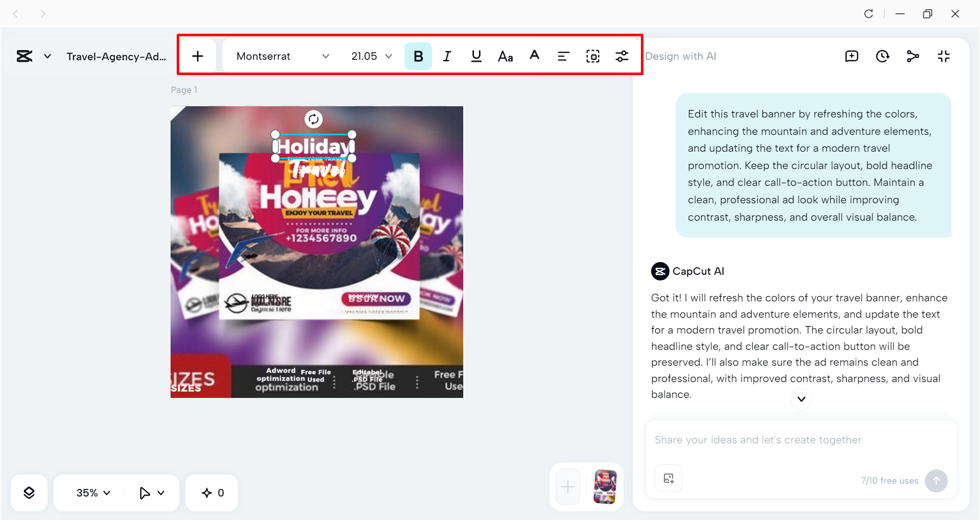
Task: Click the Design with AI panel title
Action: 681,56
